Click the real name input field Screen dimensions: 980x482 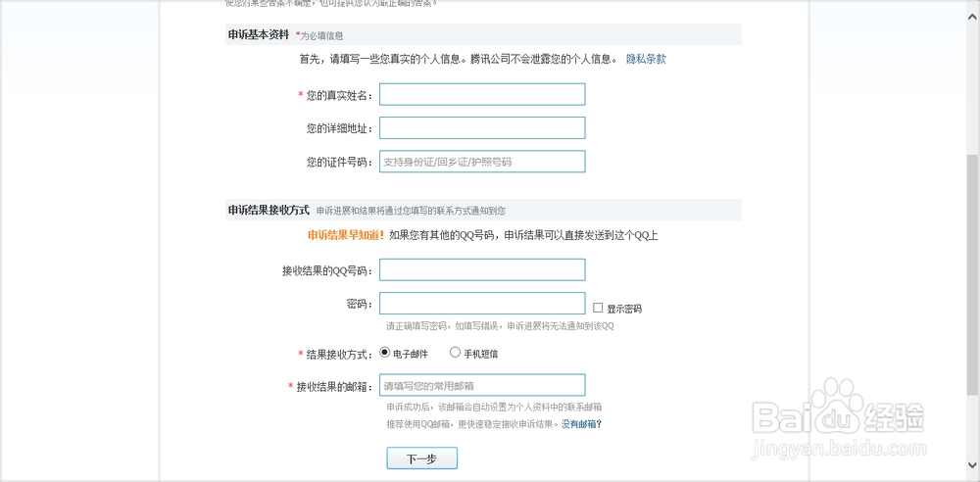click(x=482, y=94)
